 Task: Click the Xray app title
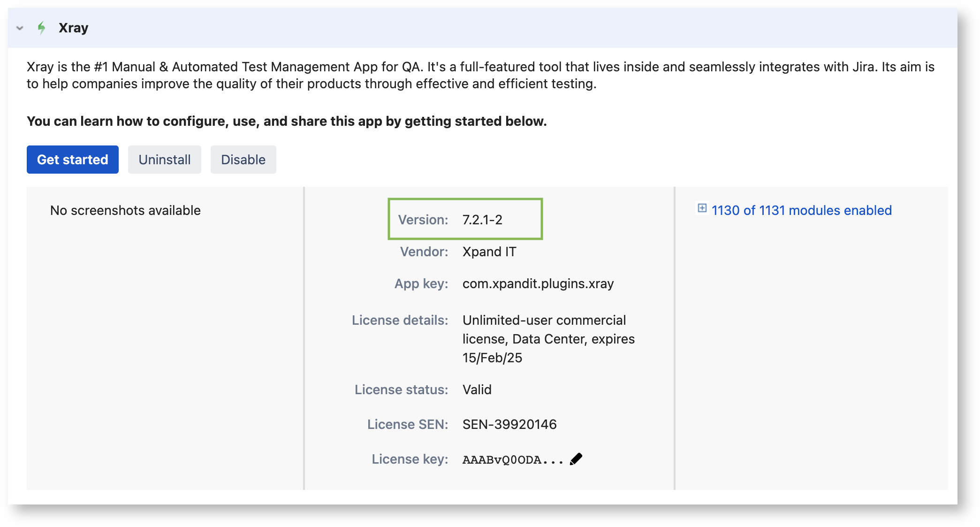click(x=74, y=28)
